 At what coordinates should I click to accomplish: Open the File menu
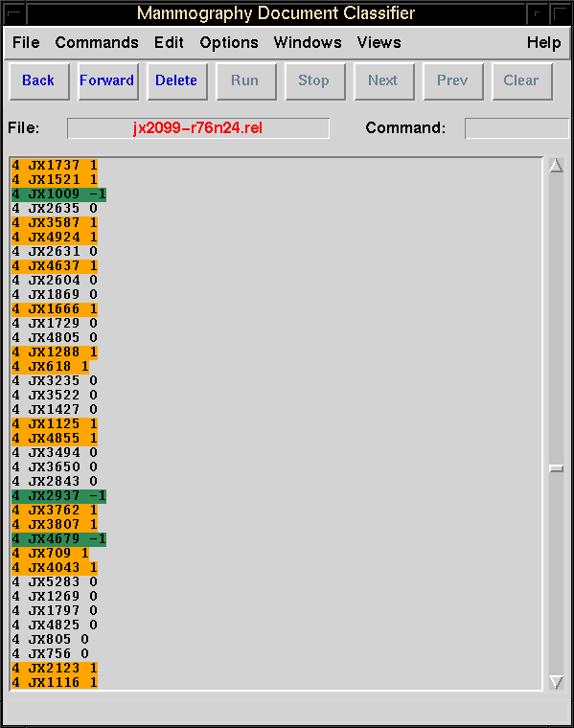(26, 43)
